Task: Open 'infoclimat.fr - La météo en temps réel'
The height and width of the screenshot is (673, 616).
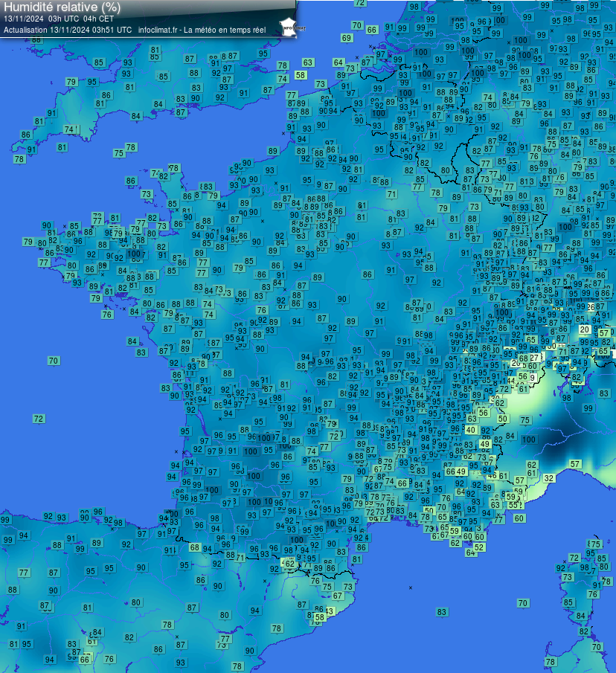Action: (x=202, y=30)
